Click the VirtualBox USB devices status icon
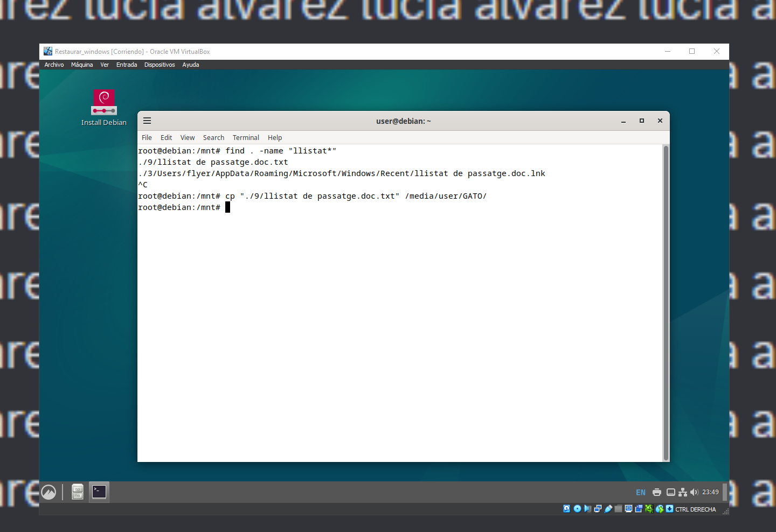This screenshot has width=776, height=532. (608, 508)
